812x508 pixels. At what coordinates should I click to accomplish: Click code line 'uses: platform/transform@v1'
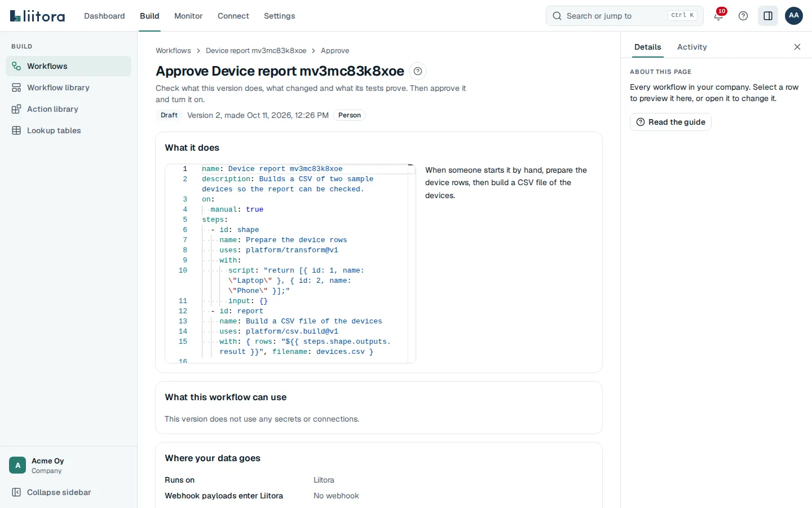pos(279,250)
